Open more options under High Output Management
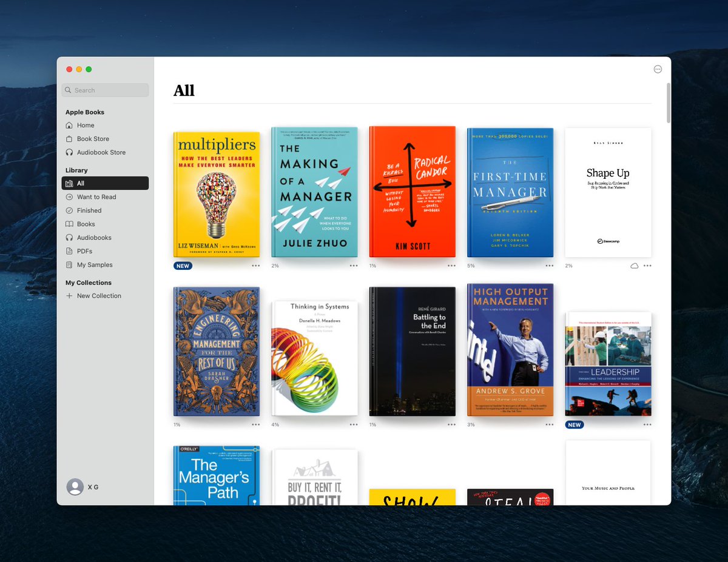This screenshot has height=562, width=728. coord(549,424)
